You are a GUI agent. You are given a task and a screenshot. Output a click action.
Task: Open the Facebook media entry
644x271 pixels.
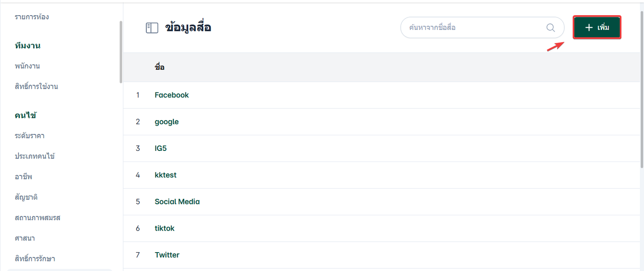click(172, 95)
